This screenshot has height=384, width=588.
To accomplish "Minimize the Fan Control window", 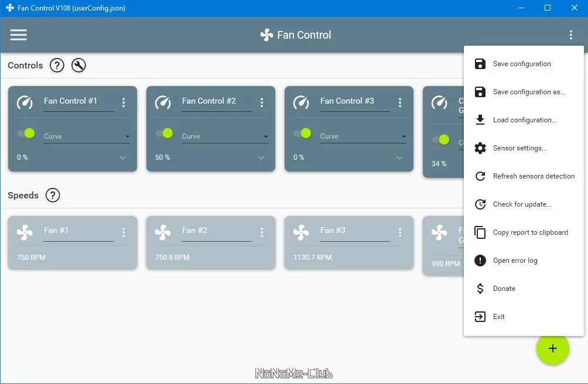I will pyautogui.click(x=521, y=8).
